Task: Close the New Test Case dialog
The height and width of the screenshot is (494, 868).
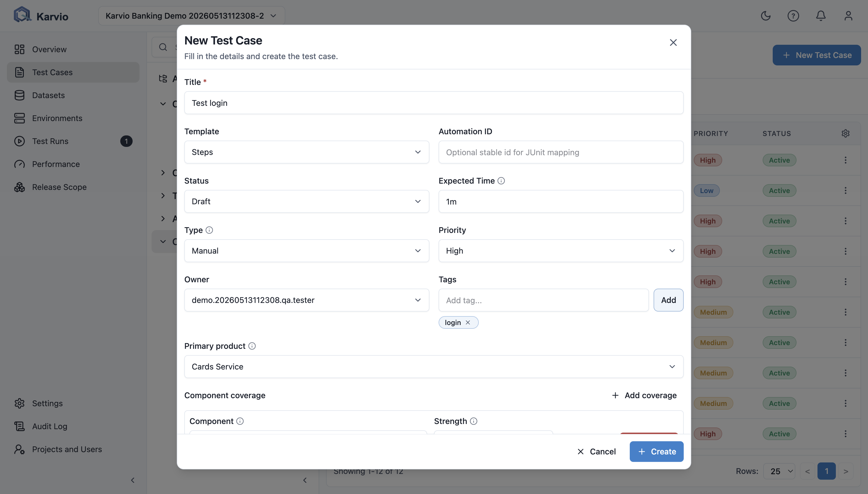Action: (673, 42)
